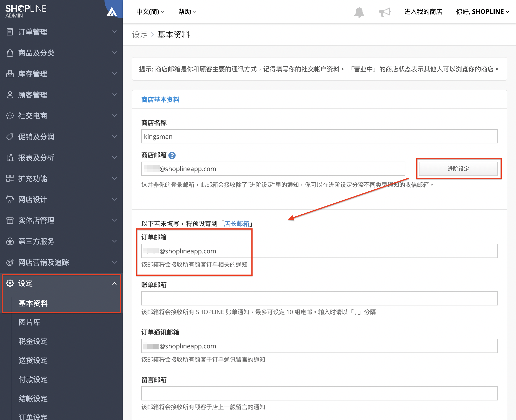This screenshot has width=516, height=420.
Task: Click the chat bubble icon for 社交电商
Action: (10, 115)
